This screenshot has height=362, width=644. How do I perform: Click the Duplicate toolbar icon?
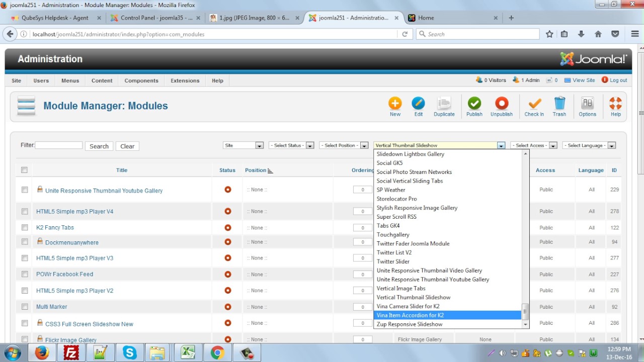click(x=444, y=104)
